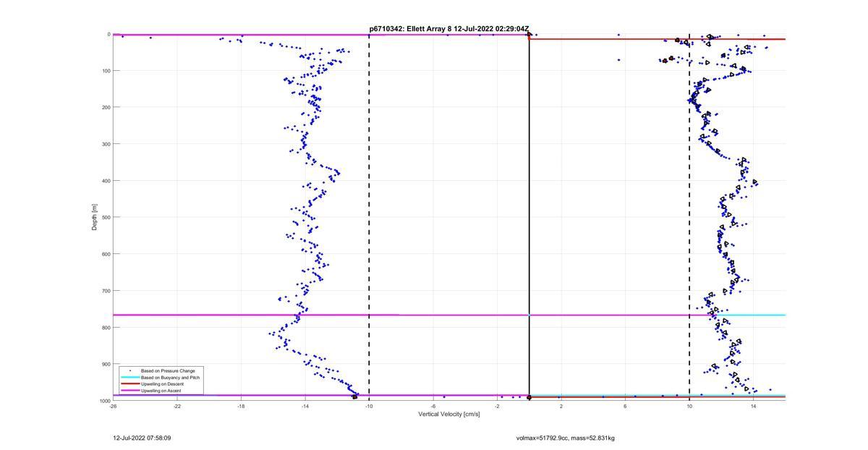
Task: Click the y-axis tick label '900'
Action: point(106,364)
